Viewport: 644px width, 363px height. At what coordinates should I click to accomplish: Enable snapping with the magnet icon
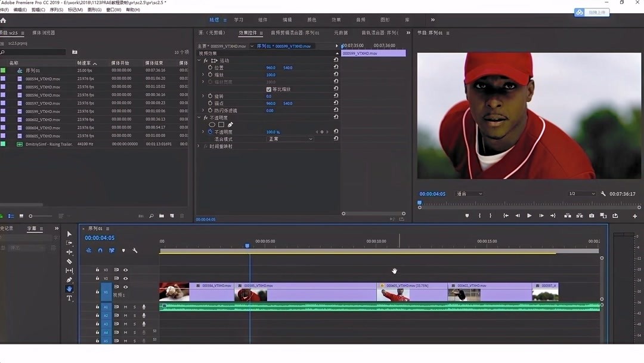(x=100, y=250)
